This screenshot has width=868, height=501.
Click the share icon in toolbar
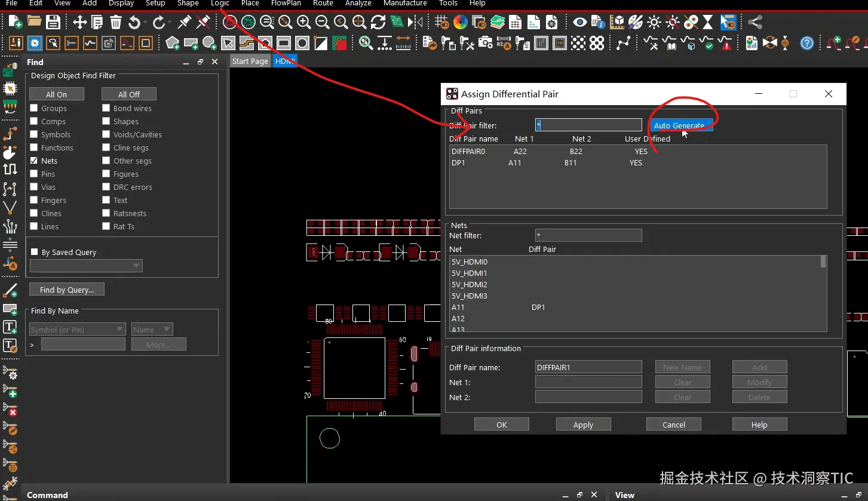pos(755,23)
